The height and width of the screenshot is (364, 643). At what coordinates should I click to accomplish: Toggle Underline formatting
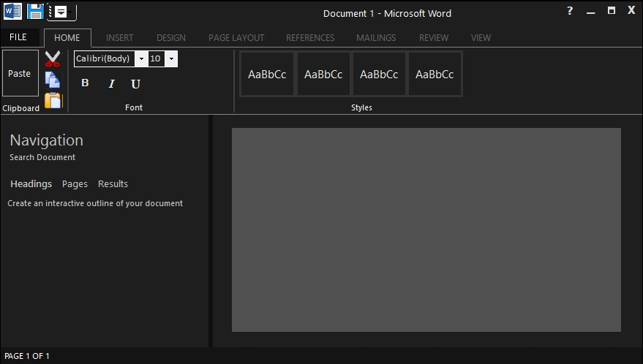click(x=136, y=84)
